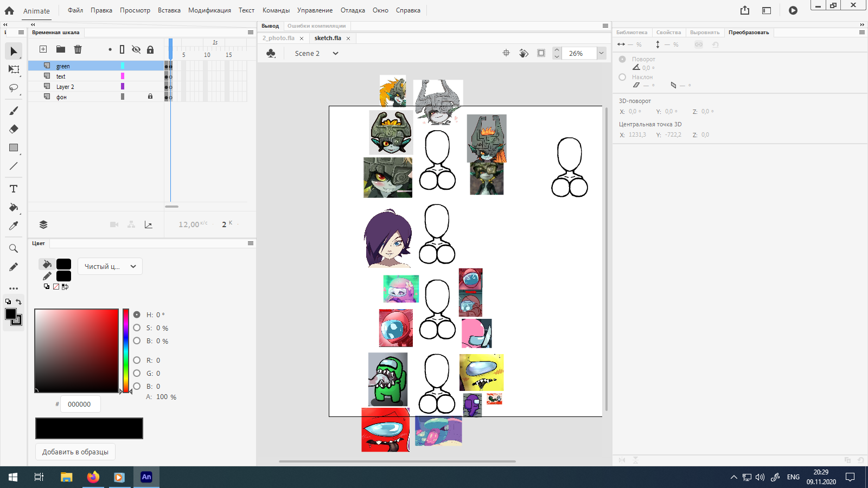Select the Eraser tool
This screenshot has height=488, width=868.
tap(14, 129)
